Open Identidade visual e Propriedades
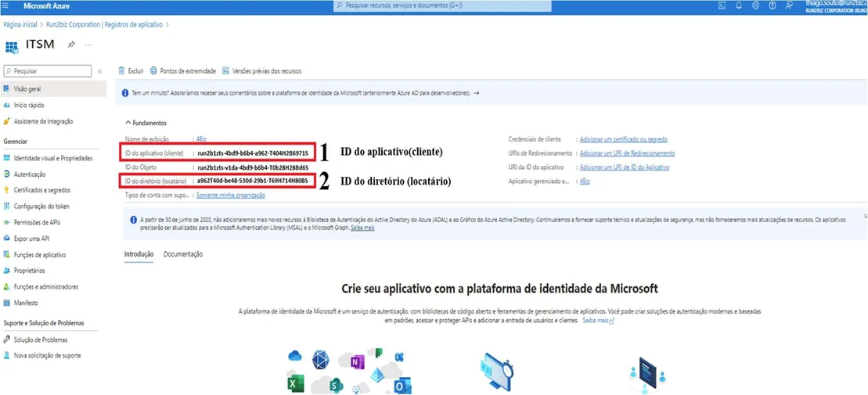Image resolution: width=868 pixels, height=395 pixels. (x=54, y=158)
